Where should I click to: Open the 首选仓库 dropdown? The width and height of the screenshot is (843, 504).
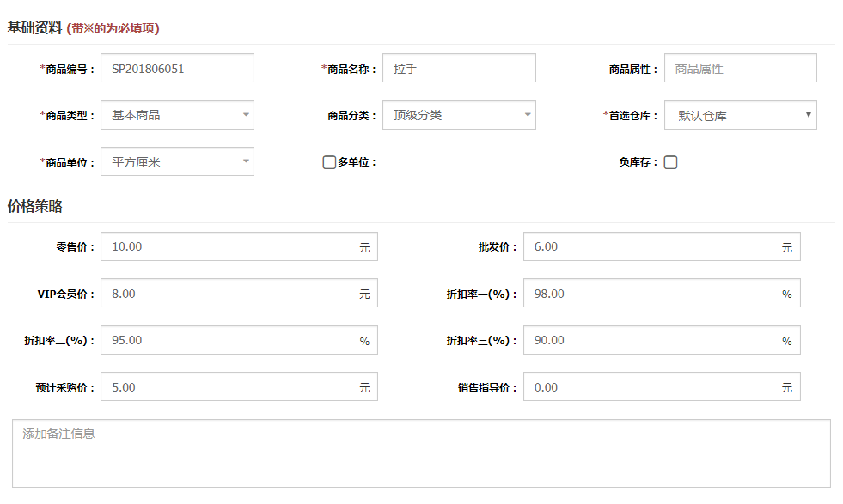(740, 115)
